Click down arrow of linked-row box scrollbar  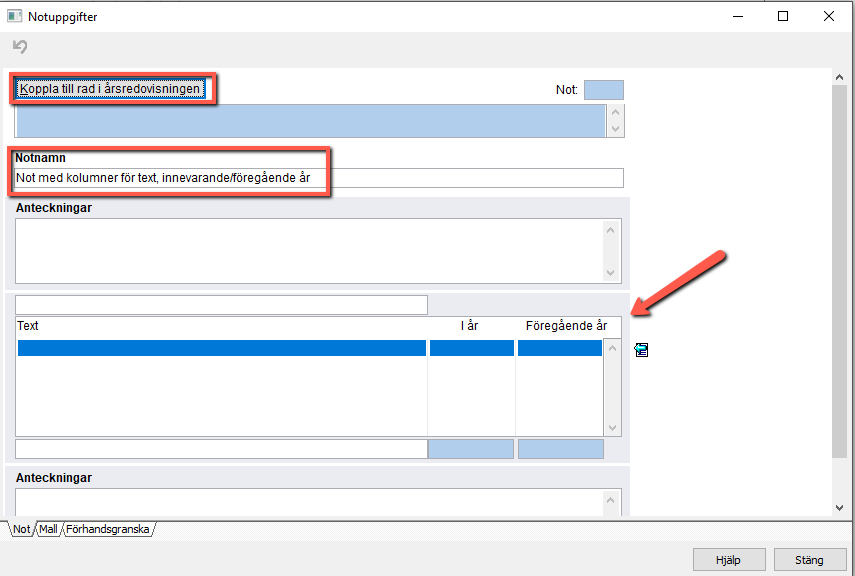point(616,129)
